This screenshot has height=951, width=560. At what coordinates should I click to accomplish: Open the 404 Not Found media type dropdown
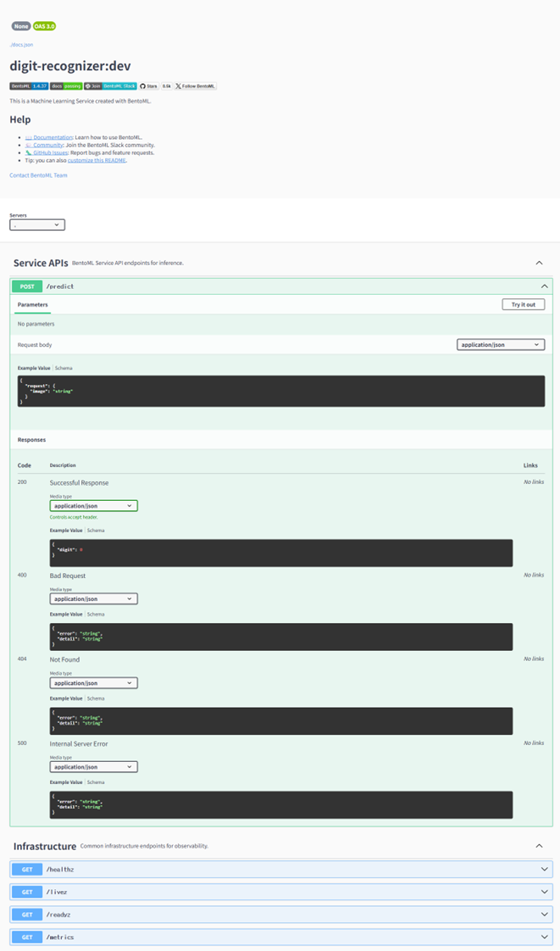point(93,683)
